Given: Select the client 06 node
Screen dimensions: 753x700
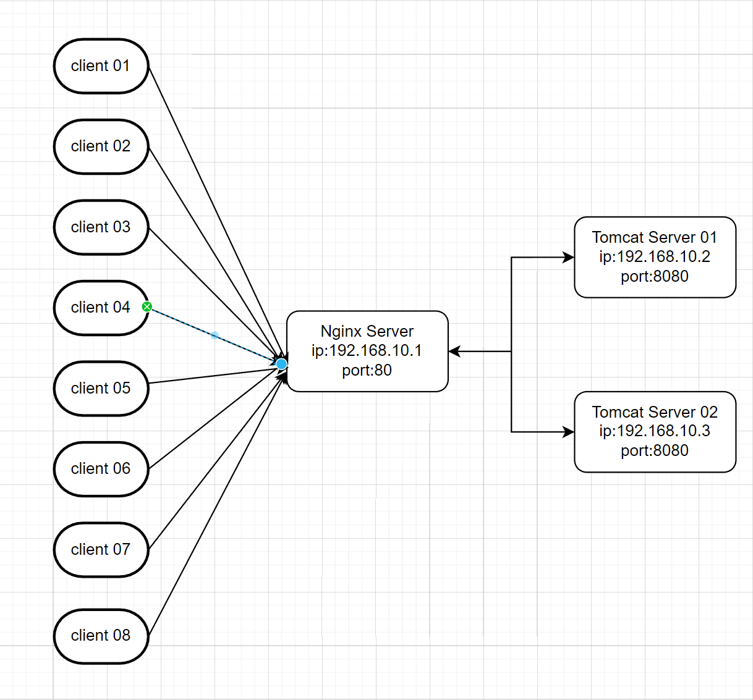Looking at the screenshot, I should 101,469.
